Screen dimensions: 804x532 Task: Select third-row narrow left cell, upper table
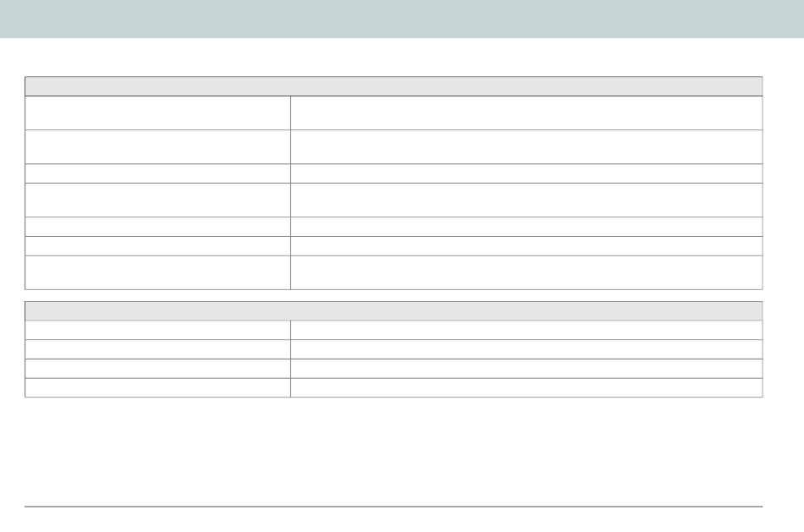[x=158, y=173]
